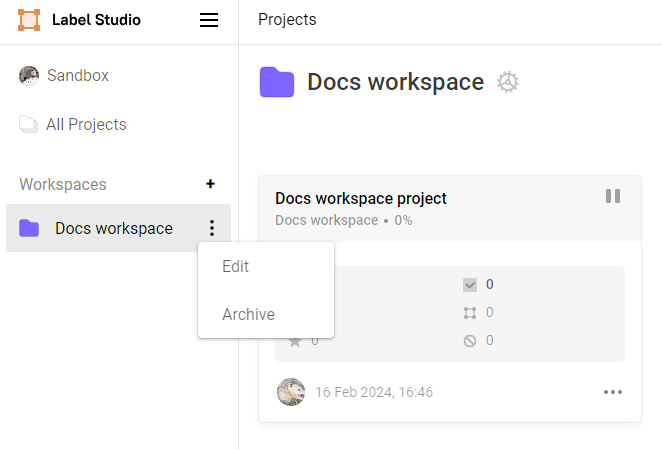The height and width of the screenshot is (450, 662).
Task: Open Docs workspace project title
Action: pyautogui.click(x=360, y=198)
